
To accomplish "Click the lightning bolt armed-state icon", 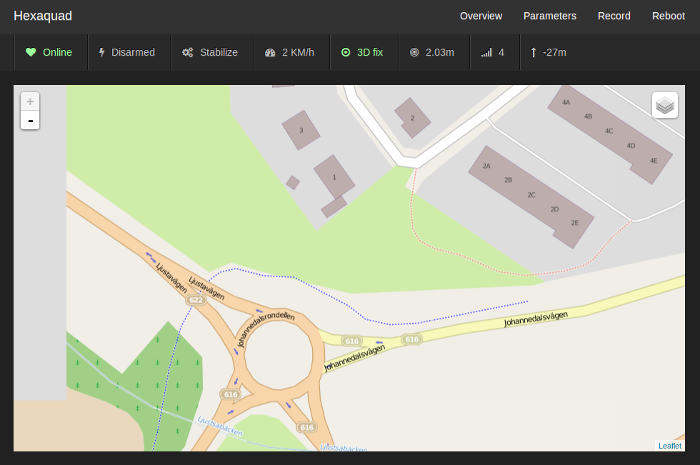I will click(x=101, y=52).
